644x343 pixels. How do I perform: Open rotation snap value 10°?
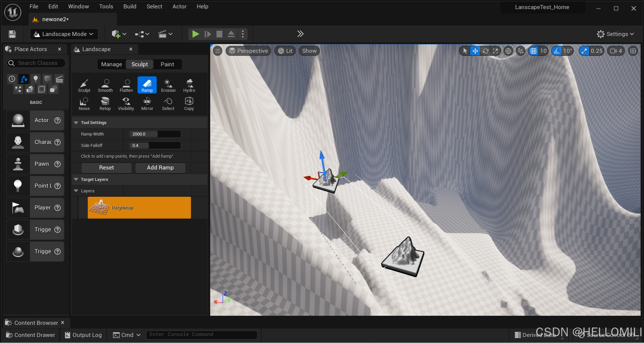(568, 51)
